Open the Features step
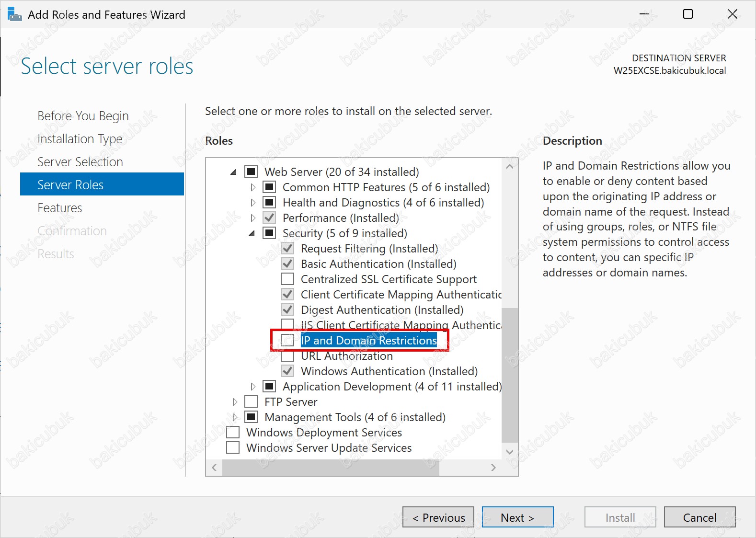This screenshot has height=538, width=756. [x=60, y=208]
